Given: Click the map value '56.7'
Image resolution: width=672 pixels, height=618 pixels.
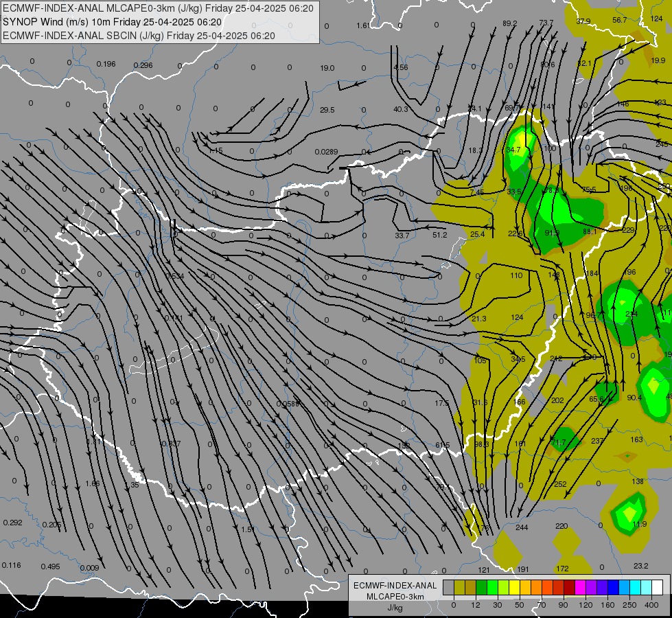Looking at the screenshot, I should click(620, 20).
